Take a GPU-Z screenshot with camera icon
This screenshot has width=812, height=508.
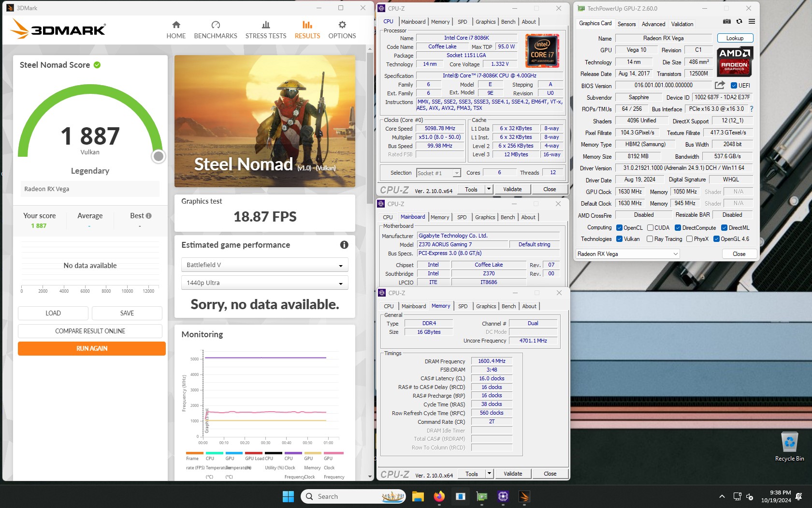[726, 21]
